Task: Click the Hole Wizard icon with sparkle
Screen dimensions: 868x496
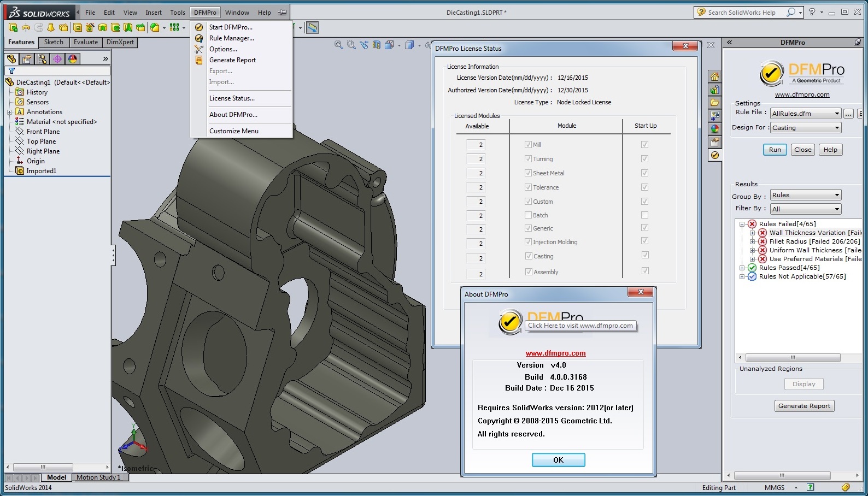Action: [x=90, y=27]
